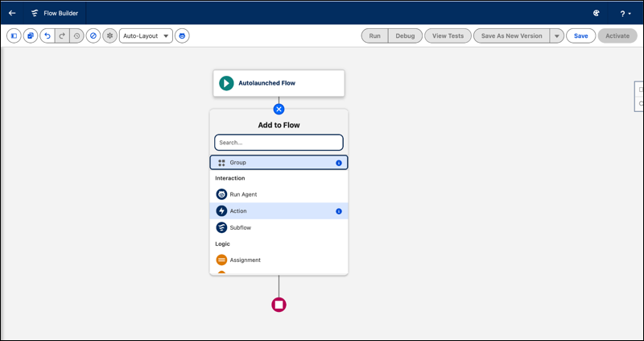Click the orange Assignment icon
This screenshot has width=644, height=341.
coord(222,260)
